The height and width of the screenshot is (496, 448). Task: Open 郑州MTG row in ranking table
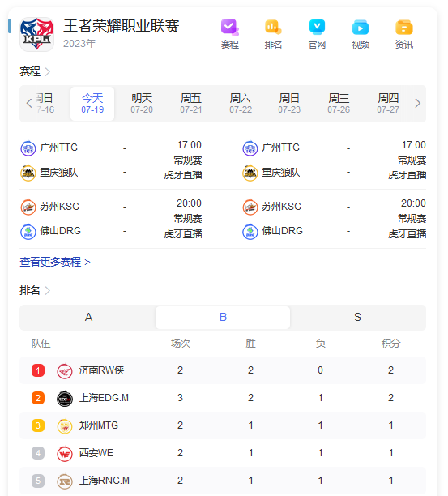223,425
